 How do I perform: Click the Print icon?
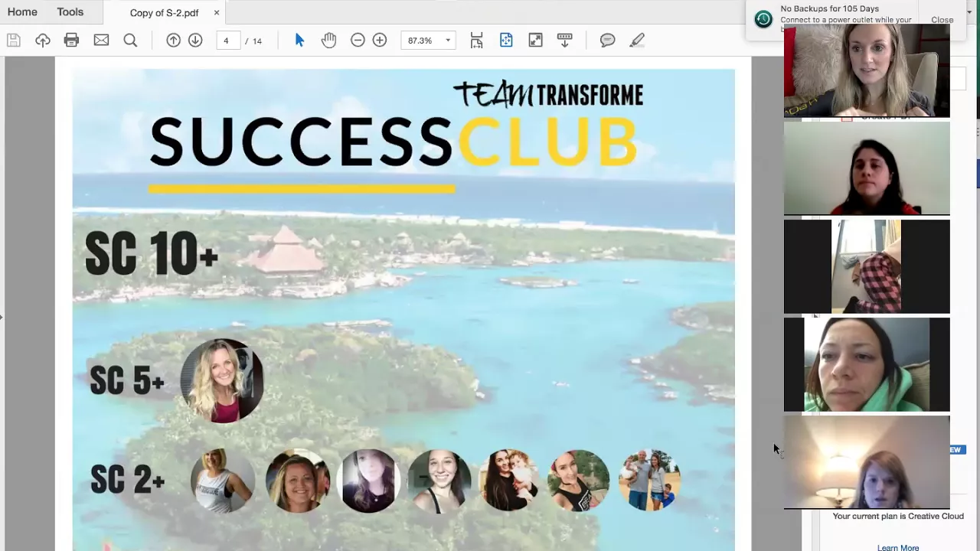pyautogui.click(x=71, y=41)
